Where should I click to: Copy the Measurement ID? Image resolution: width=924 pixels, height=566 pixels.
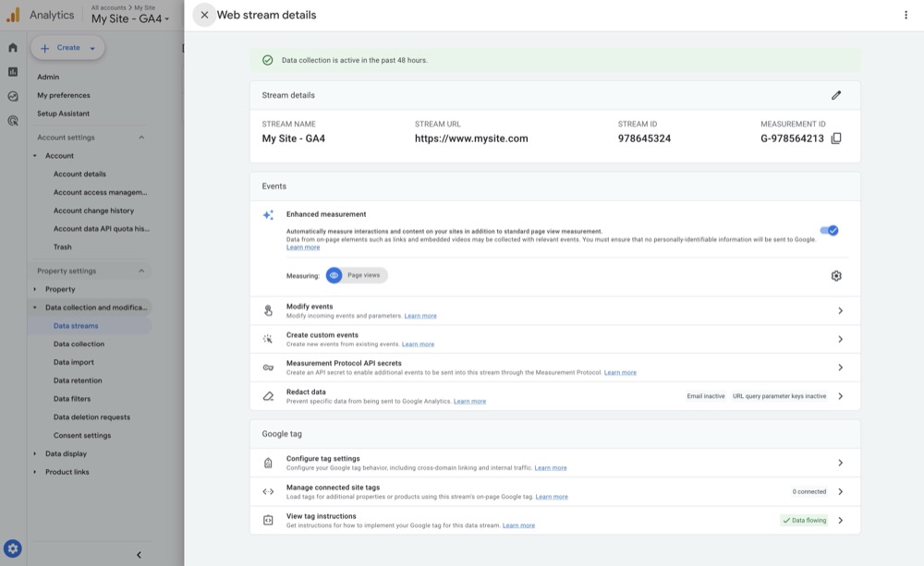pyautogui.click(x=836, y=138)
